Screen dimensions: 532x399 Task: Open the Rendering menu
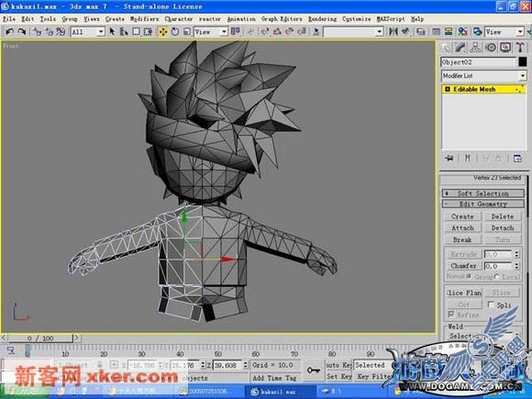click(x=323, y=19)
